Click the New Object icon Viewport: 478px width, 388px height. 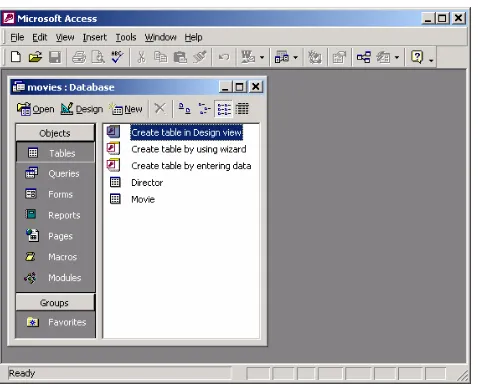tap(383, 57)
